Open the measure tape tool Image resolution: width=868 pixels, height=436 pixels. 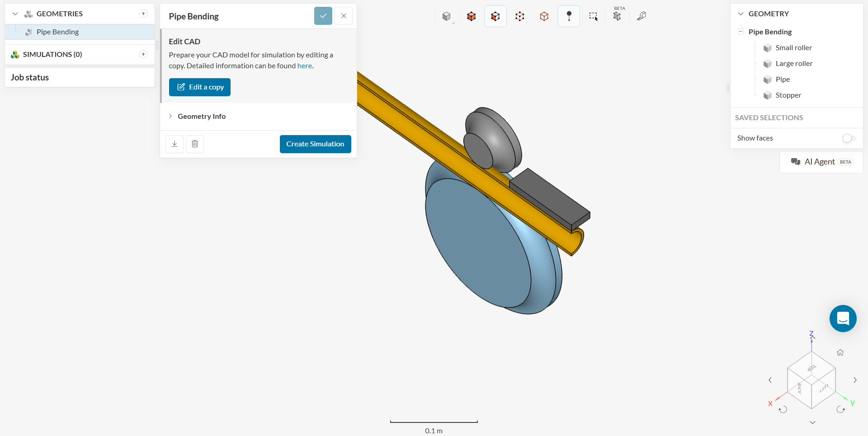point(641,17)
